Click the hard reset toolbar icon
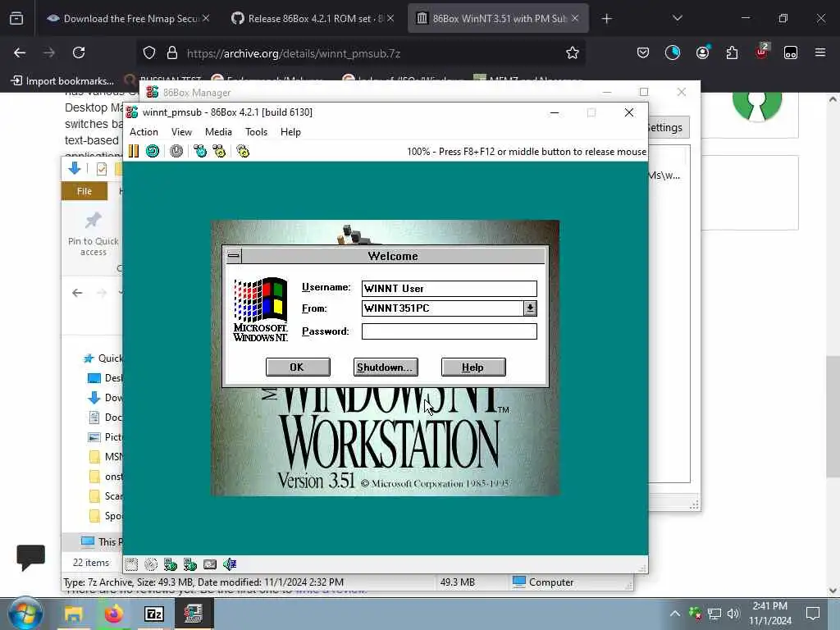 click(x=153, y=151)
